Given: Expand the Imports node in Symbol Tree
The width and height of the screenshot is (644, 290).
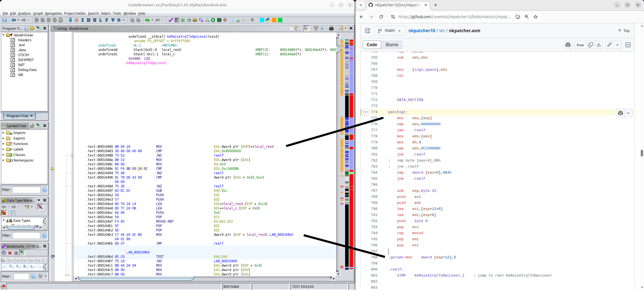Looking at the screenshot, I should [x=3, y=133].
